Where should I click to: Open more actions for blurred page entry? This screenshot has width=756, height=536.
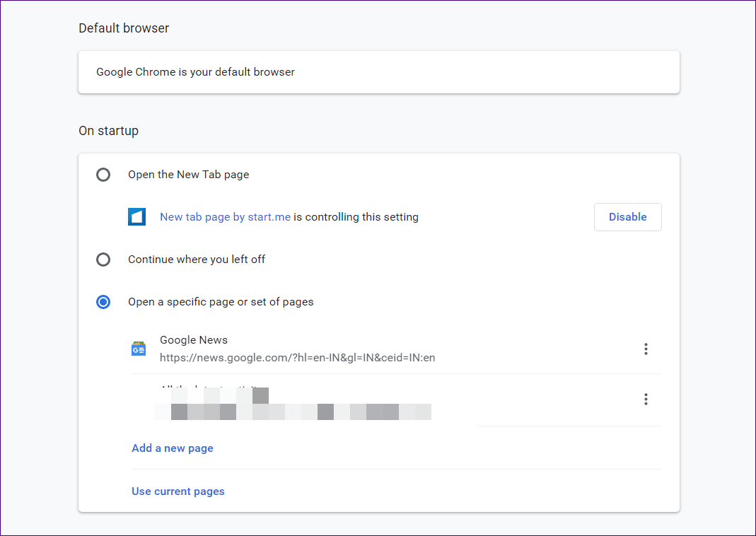tap(646, 399)
